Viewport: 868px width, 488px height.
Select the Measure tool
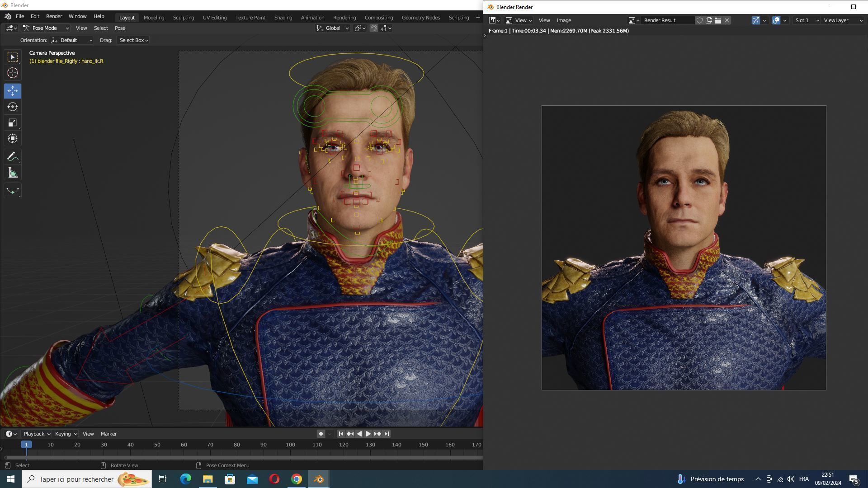coord(13,173)
